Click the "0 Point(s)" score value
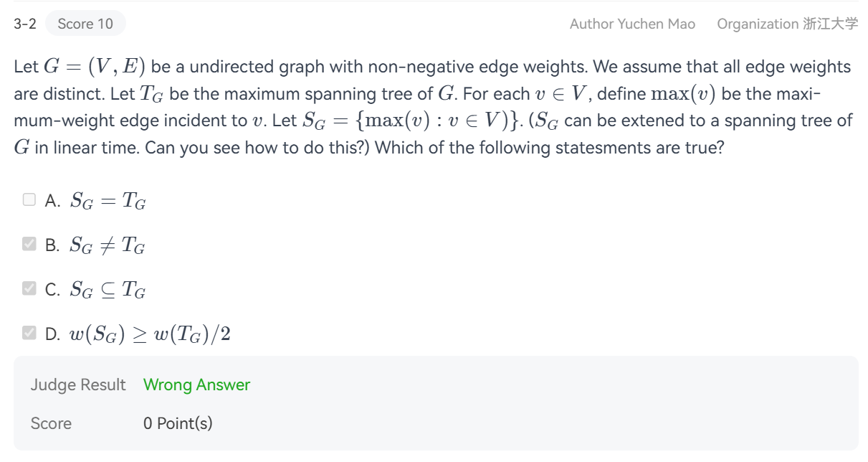Image resolution: width=868 pixels, height=462 pixels. tap(178, 423)
